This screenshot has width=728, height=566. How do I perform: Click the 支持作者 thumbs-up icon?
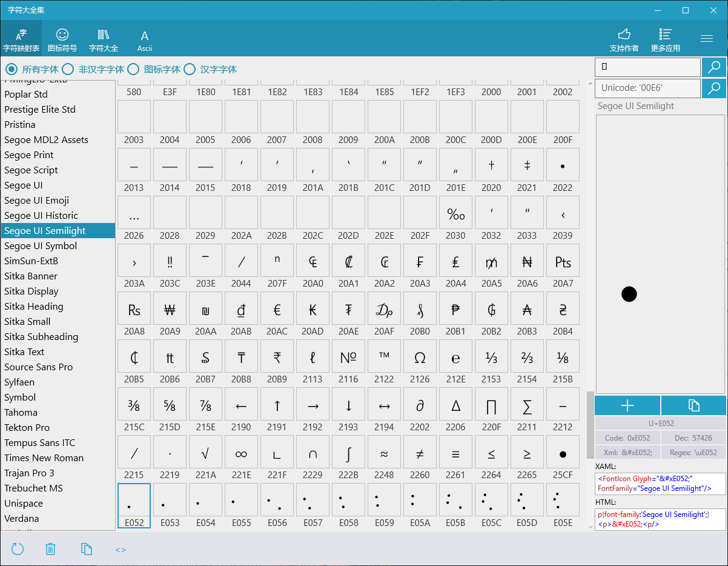624,38
